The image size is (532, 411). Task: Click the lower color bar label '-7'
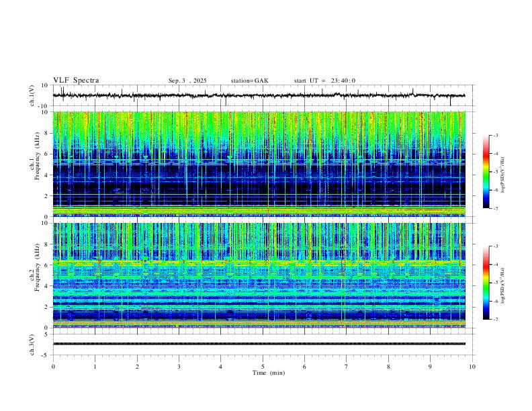[x=495, y=320]
